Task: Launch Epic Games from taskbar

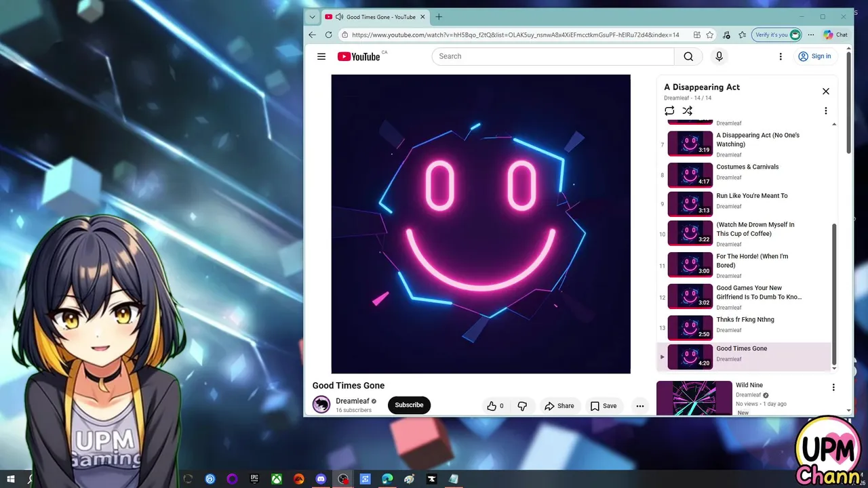Action: pyautogui.click(x=254, y=479)
